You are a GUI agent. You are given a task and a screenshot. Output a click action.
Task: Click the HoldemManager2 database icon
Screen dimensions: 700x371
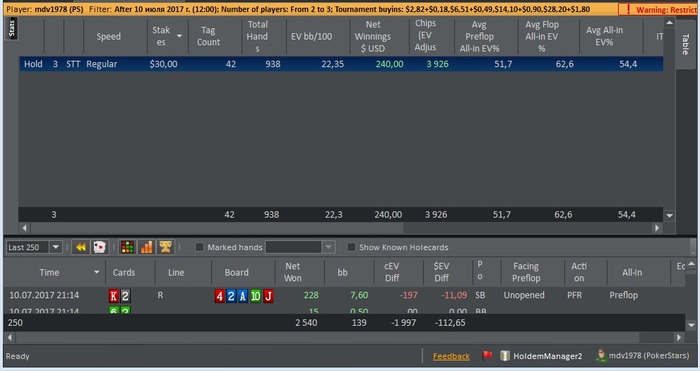504,356
